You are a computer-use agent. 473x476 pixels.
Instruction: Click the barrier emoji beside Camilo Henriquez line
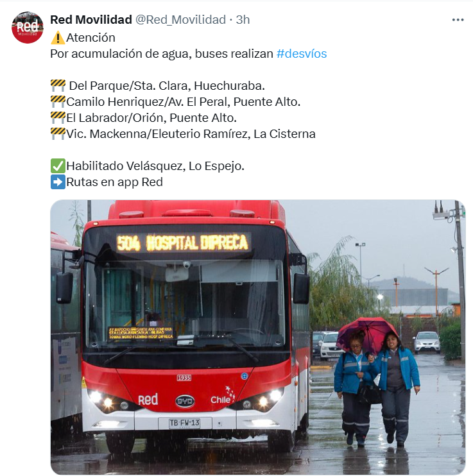point(58,102)
